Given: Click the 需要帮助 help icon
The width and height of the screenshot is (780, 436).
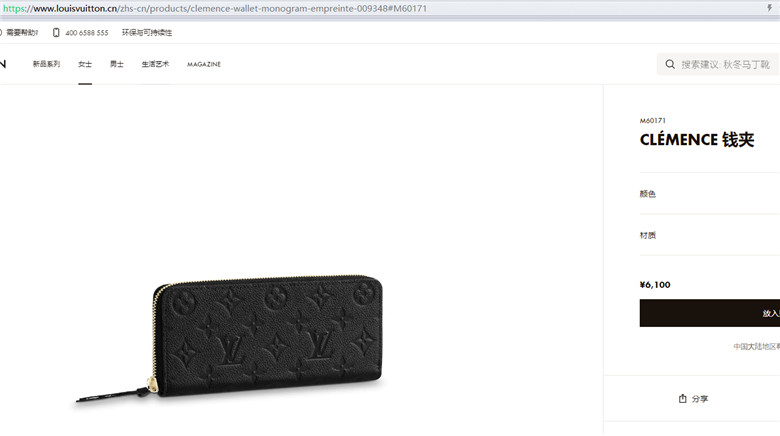Looking at the screenshot, I should (1, 32).
